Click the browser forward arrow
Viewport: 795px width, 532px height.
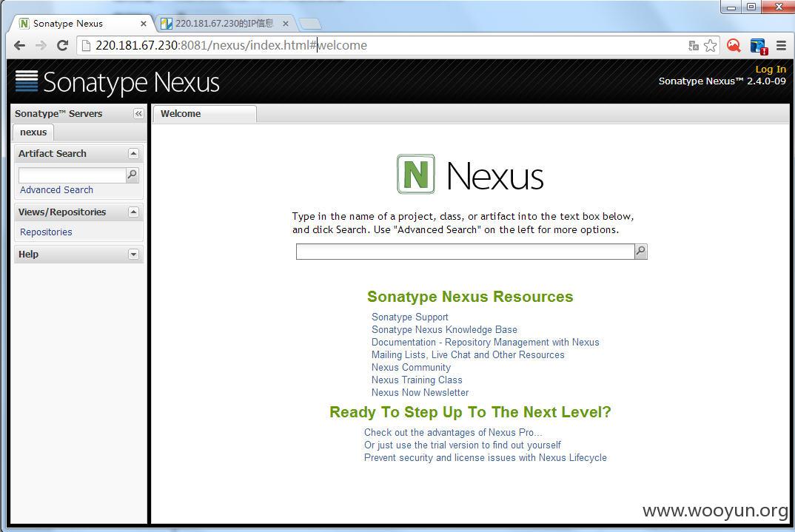[x=41, y=46]
